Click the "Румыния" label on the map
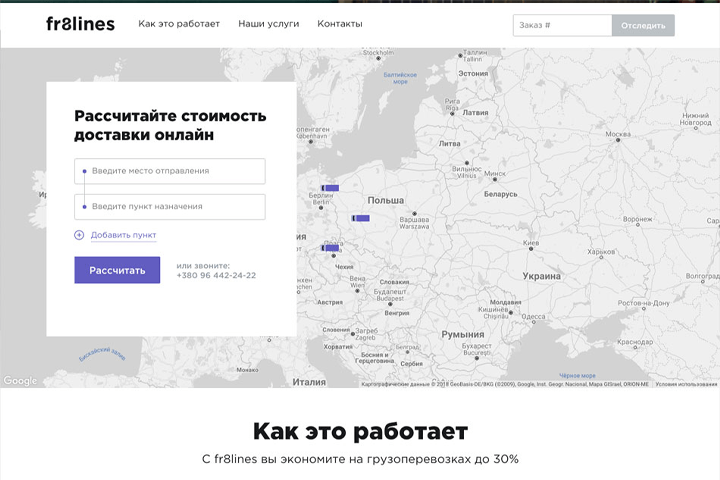 pos(463,334)
